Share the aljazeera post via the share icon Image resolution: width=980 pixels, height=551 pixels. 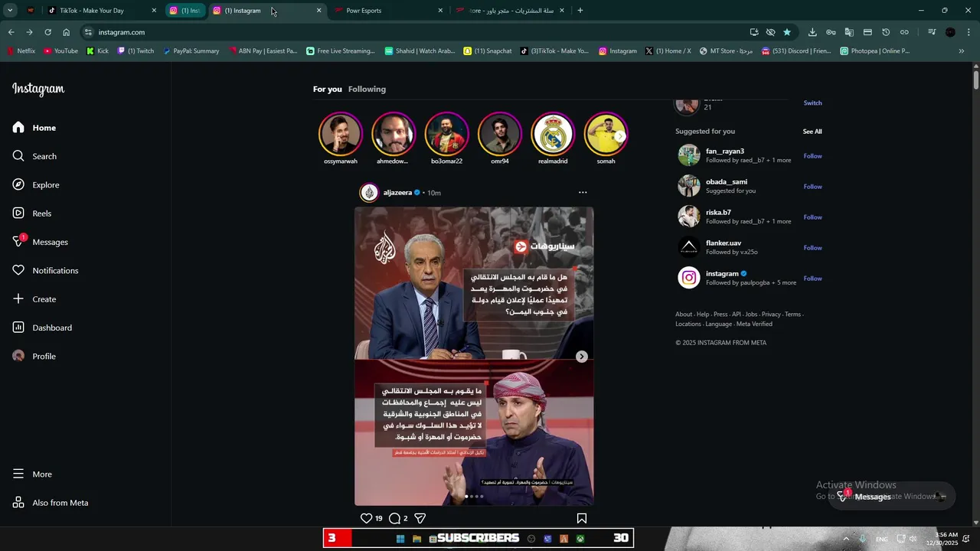click(420, 518)
